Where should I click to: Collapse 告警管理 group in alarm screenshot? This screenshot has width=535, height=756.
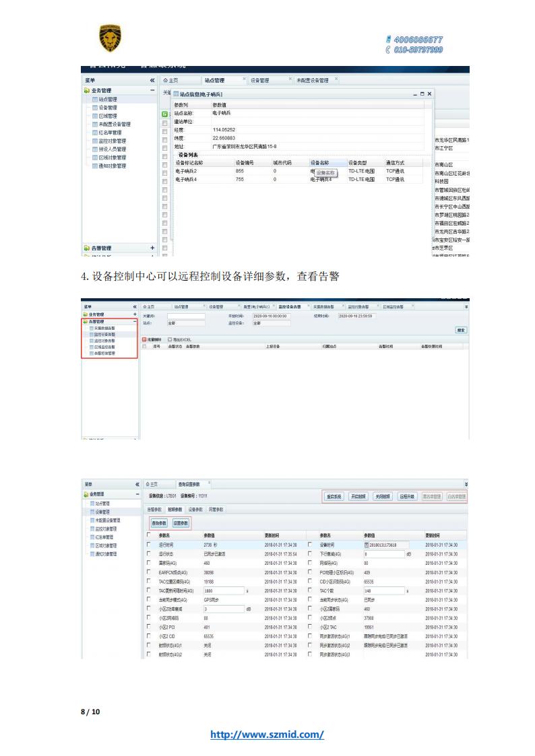pyautogui.click(x=135, y=321)
